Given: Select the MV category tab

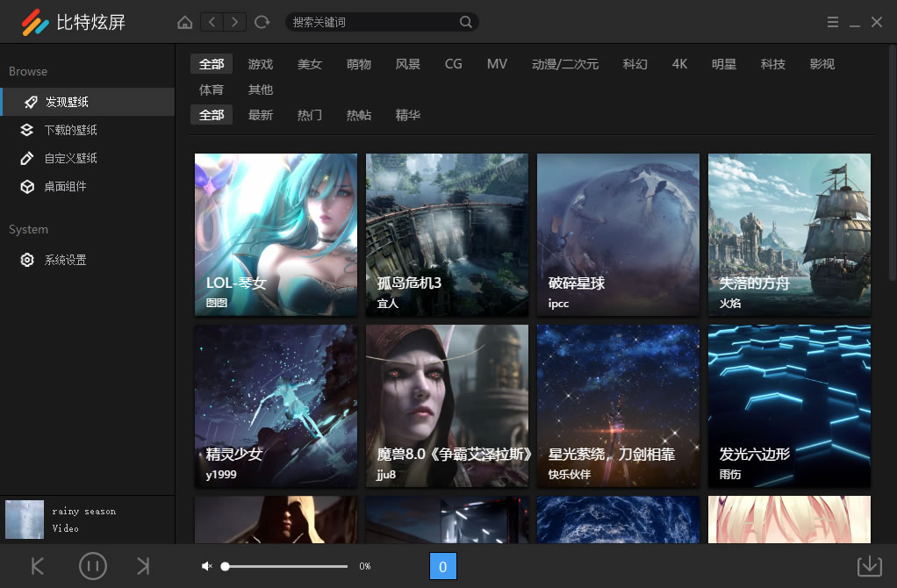Looking at the screenshot, I should 497,64.
